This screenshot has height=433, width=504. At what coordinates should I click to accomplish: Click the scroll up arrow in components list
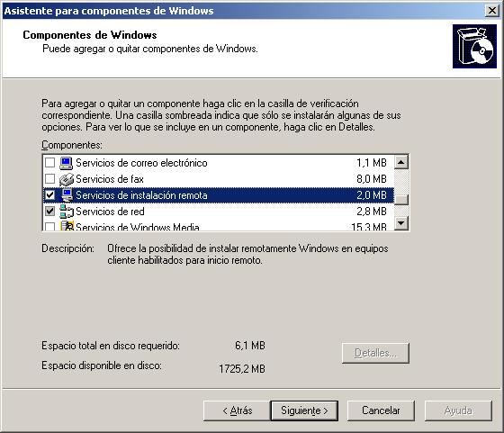[x=400, y=162]
